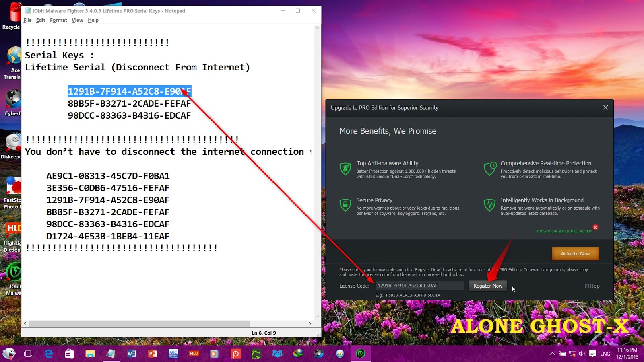Open the Action Center notifications icon
The width and height of the screenshot is (644, 362).
[x=592, y=354]
